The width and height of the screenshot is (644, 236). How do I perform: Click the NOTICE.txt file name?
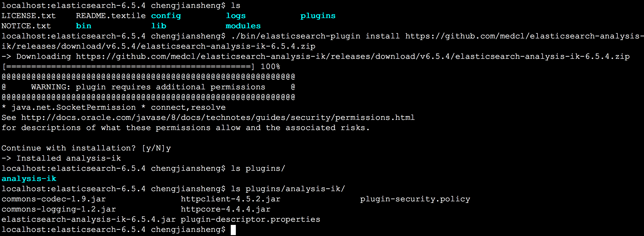26,26
